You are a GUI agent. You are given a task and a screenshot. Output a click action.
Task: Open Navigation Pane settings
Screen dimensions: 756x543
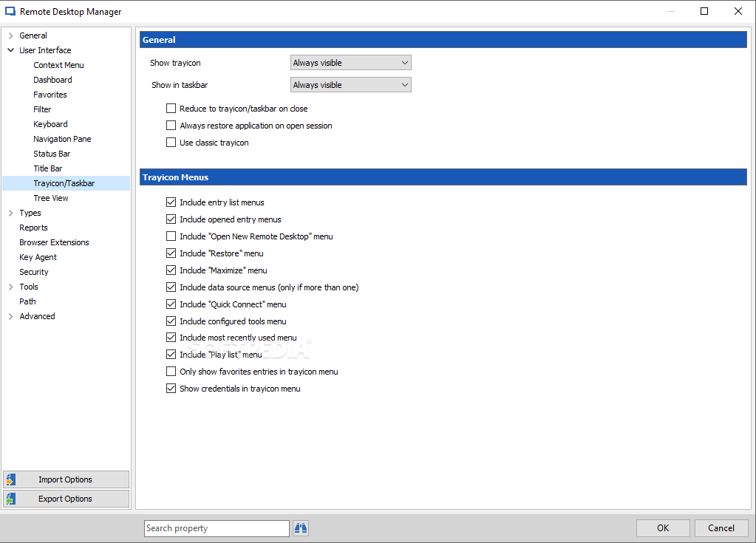(62, 139)
